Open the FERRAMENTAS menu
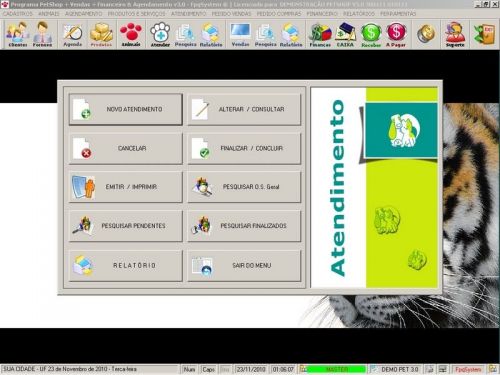 398,14
